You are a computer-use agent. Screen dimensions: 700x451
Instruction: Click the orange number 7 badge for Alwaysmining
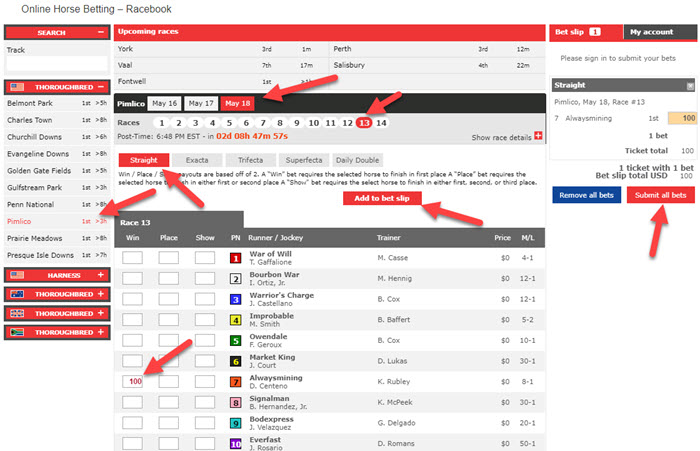click(236, 381)
